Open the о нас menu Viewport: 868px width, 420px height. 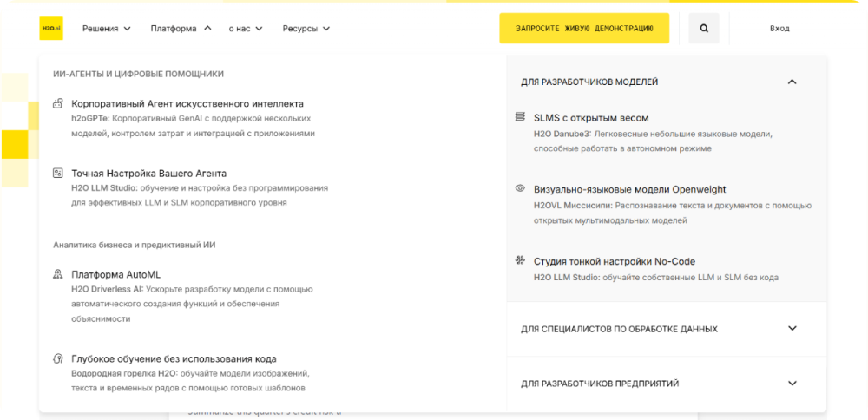[246, 29]
